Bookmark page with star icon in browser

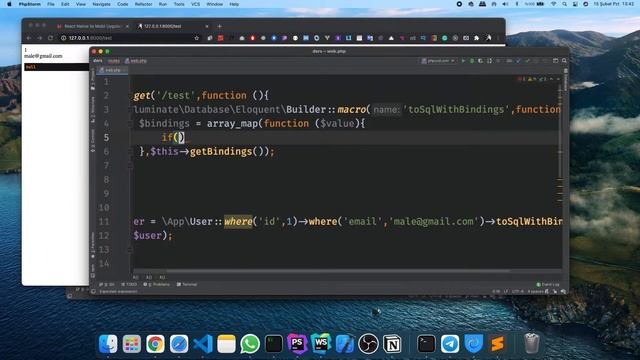(x=197, y=38)
